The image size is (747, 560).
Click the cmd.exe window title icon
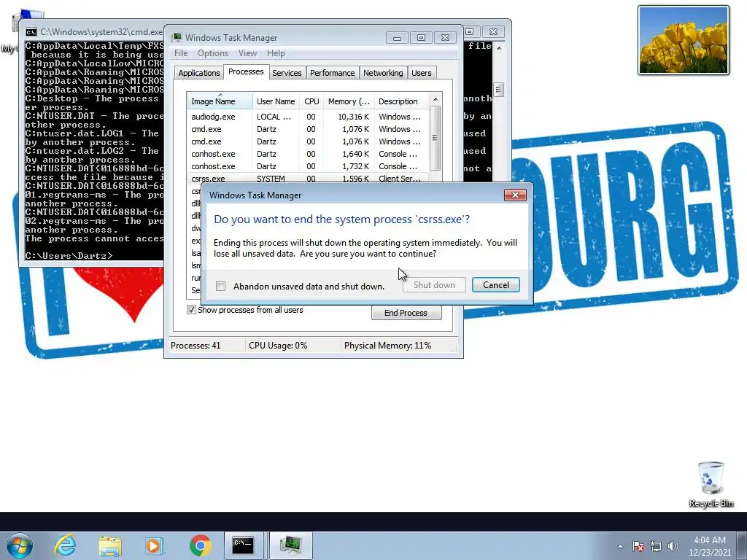tap(31, 32)
